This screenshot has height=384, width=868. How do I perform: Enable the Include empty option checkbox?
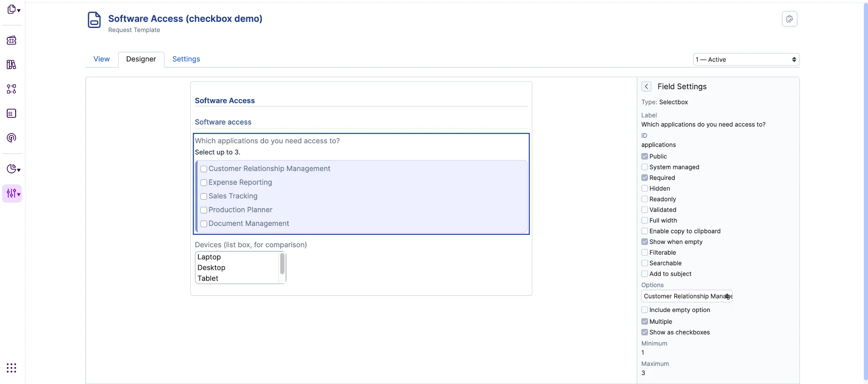[x=645, y=310]
